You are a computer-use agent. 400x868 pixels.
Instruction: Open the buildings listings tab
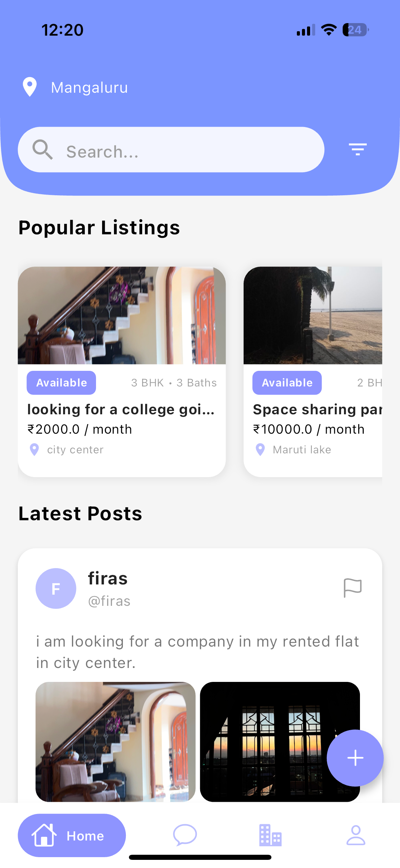[270, 835]
